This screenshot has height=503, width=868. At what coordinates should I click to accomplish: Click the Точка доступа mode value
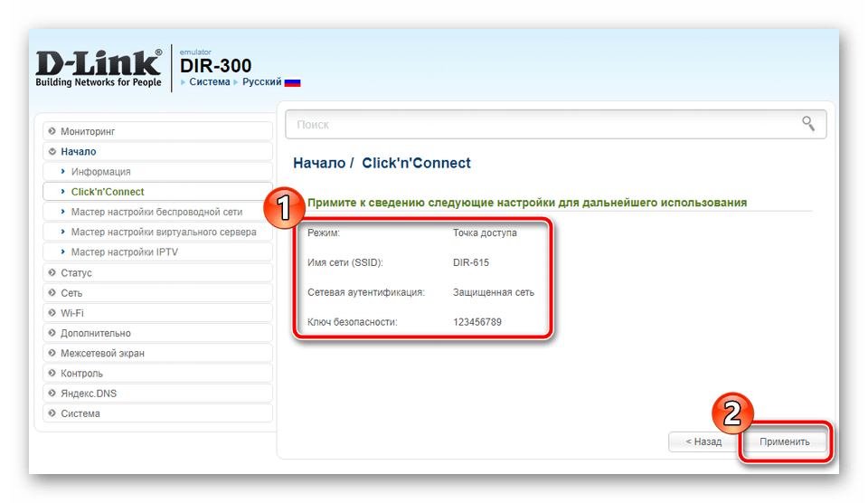485,233
